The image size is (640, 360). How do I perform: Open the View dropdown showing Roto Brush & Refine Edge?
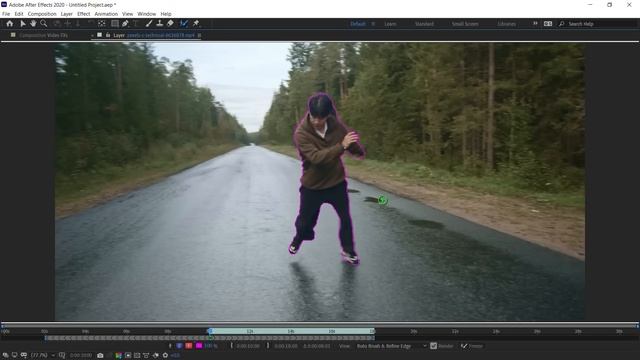[x=391, y=346]
